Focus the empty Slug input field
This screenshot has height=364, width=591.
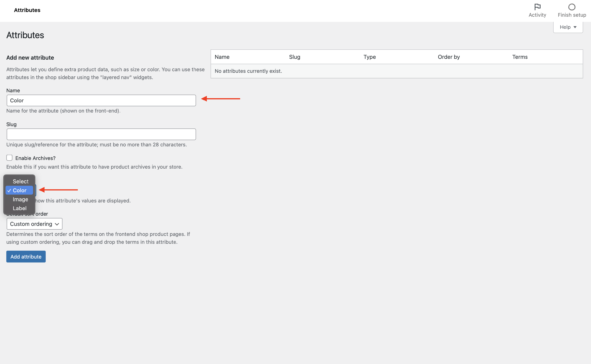coord(101,134)
